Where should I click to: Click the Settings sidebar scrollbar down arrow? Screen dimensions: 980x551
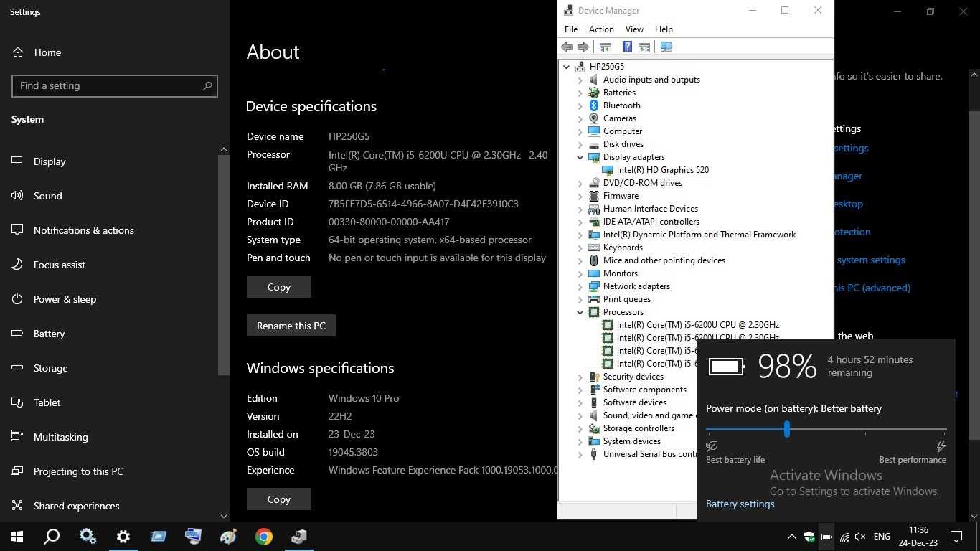tap(224, 516)
